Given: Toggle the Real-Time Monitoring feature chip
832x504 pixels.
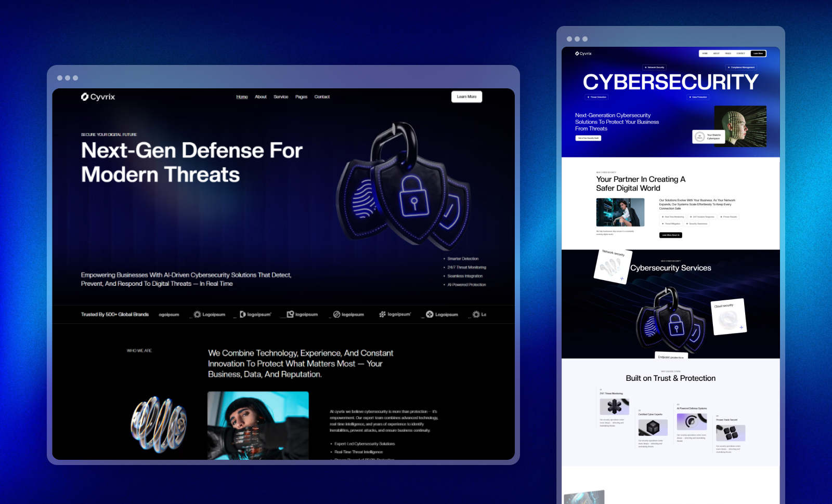Looking at the screenshot, I should coord(672,217).
